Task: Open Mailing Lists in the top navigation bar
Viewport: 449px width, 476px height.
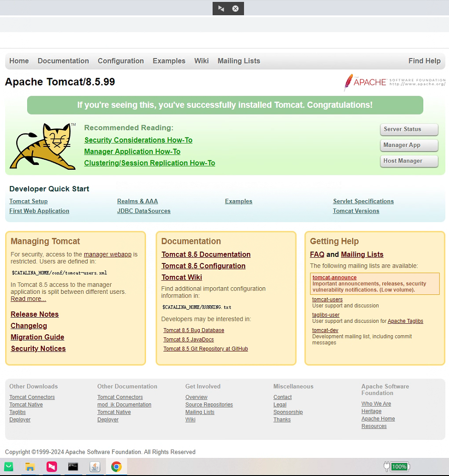Action: (x=239, y=61)
